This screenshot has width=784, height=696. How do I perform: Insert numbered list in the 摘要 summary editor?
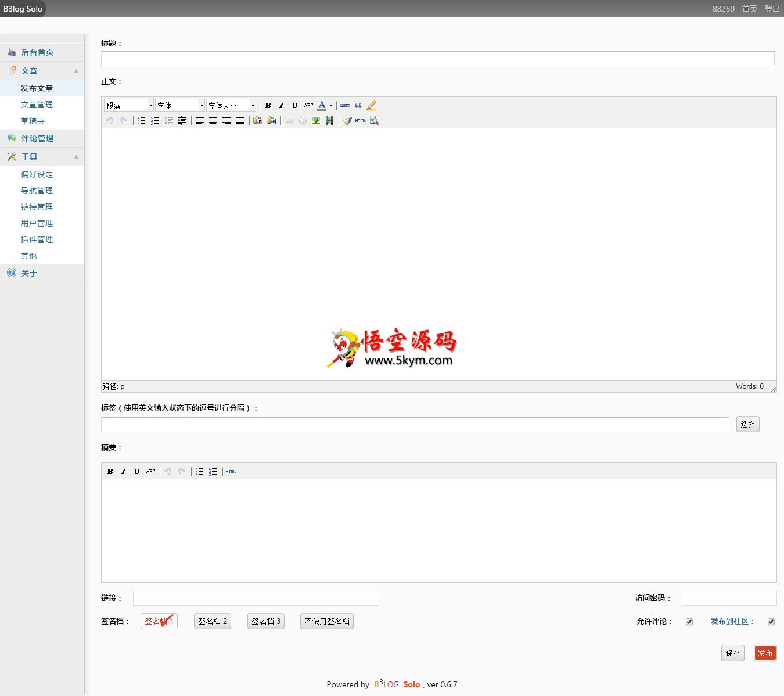(213, 471)
